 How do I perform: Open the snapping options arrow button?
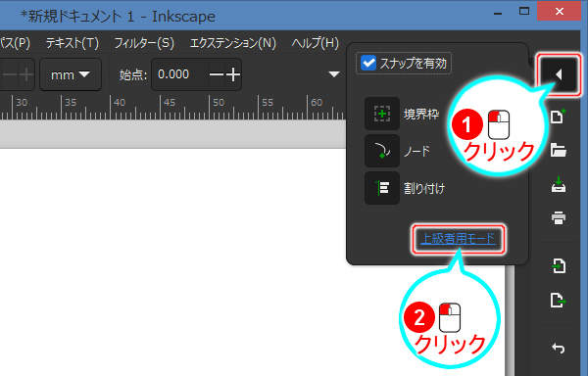click(559, 74)
